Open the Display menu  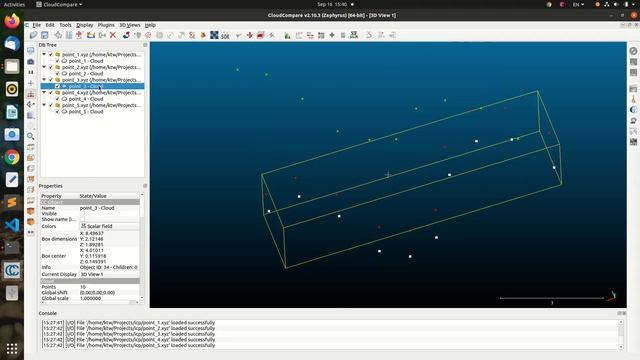[x=84, y=25]
